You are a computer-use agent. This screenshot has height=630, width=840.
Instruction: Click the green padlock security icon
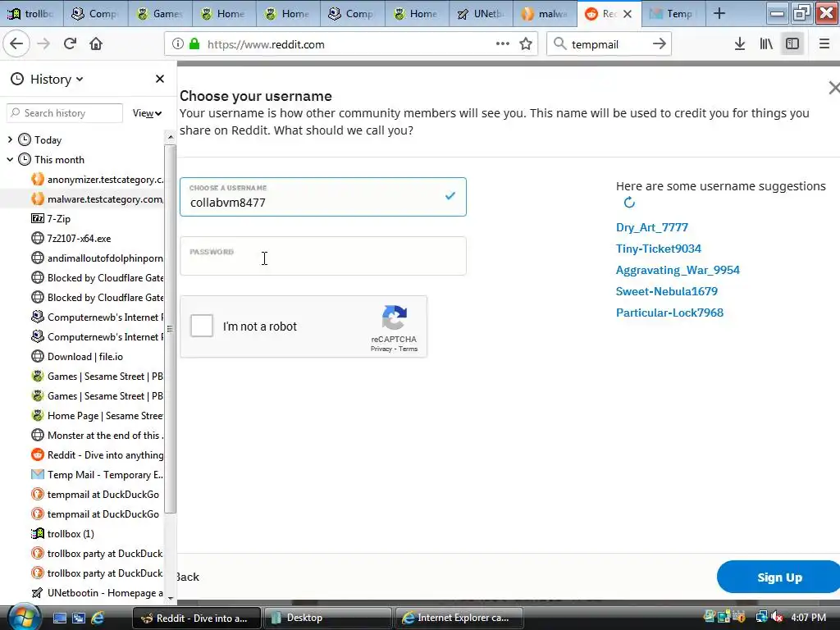194,44
